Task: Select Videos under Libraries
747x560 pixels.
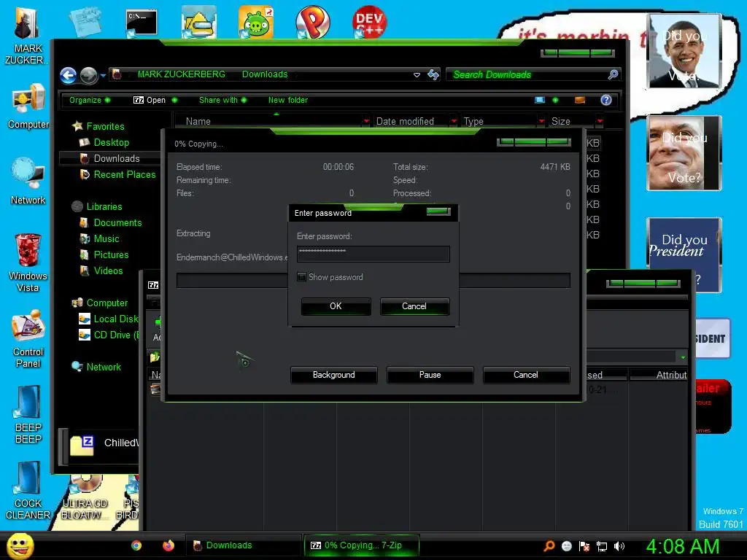Action: tap(108, 271)
